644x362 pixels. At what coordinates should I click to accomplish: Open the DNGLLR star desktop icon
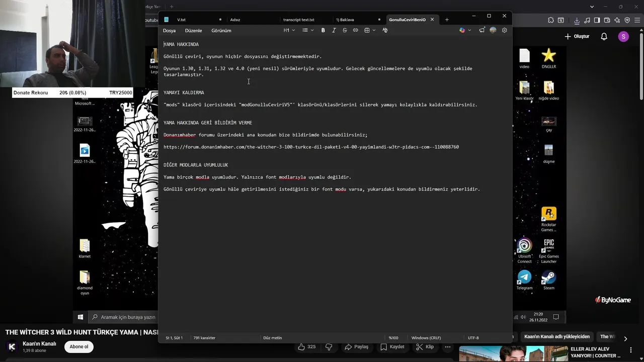(x=548, y=58)
